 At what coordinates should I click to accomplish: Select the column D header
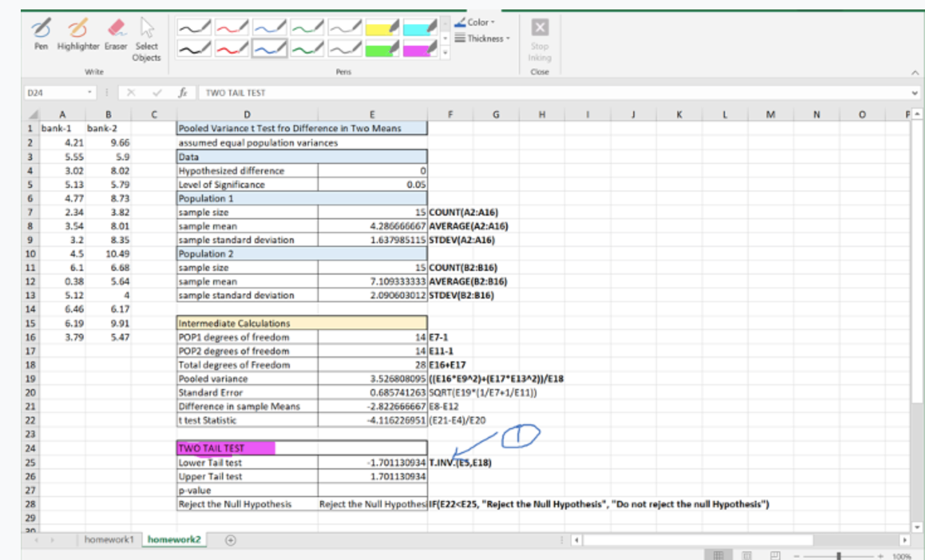pyautogui.click(x=247, y=114)
